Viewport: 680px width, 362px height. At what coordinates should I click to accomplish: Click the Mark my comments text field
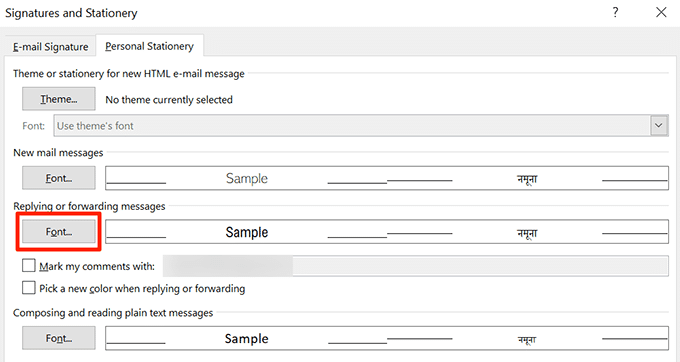point(415,266)
